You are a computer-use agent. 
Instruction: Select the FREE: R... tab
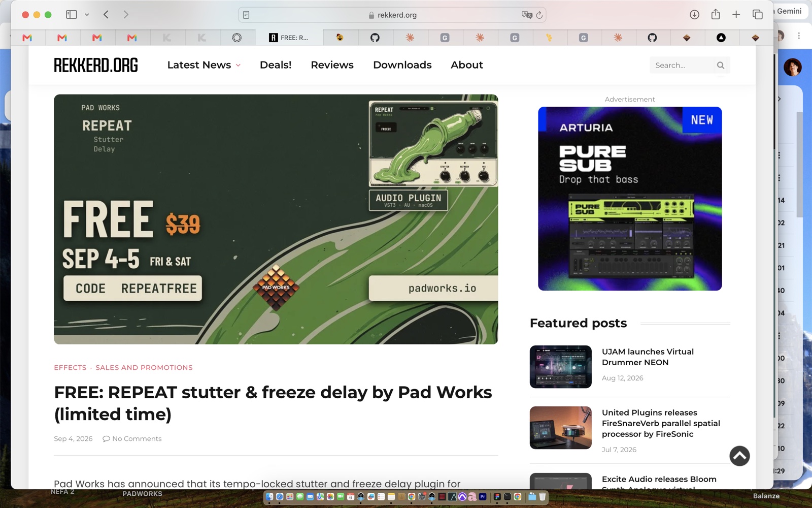click(x=289, y=38)
